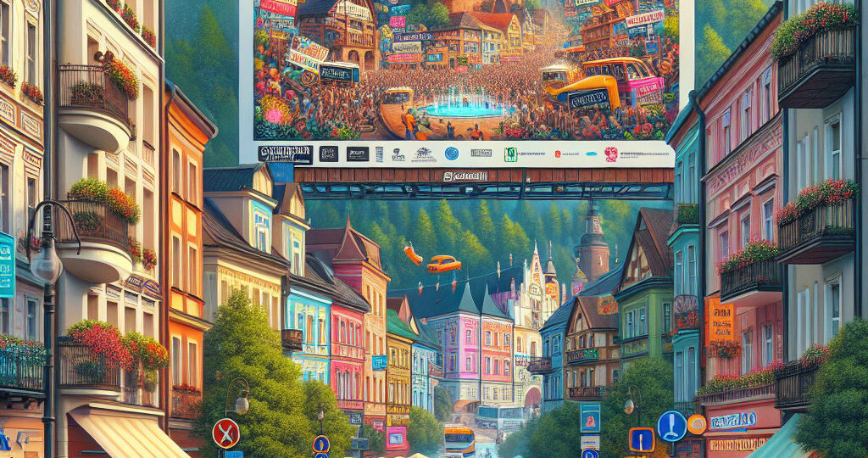
Task: Click the blue circular logo on billboard strip
Action: tap(451, 154)
